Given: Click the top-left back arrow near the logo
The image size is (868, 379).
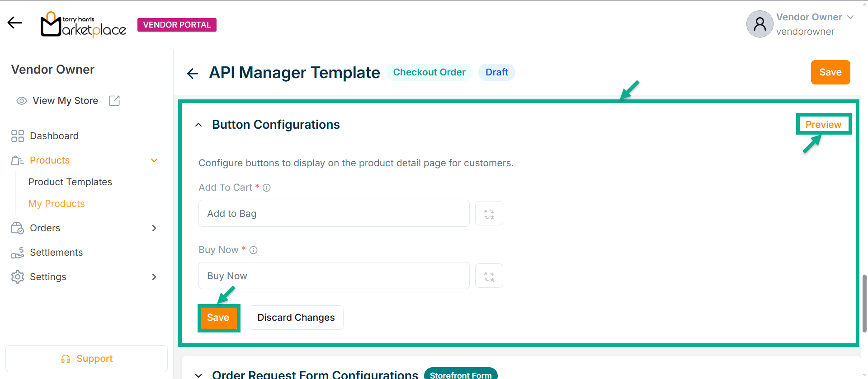Looking at the screenshot, I should 14,23.
